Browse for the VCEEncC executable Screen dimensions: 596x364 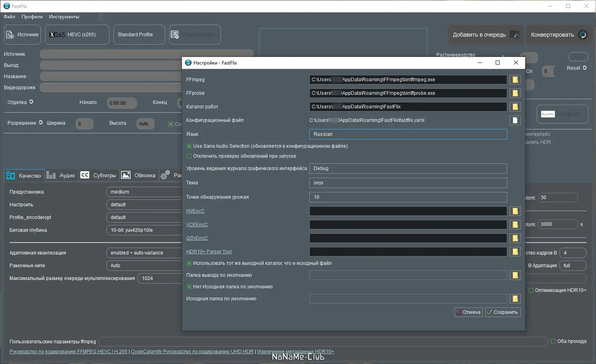(515, 225)
